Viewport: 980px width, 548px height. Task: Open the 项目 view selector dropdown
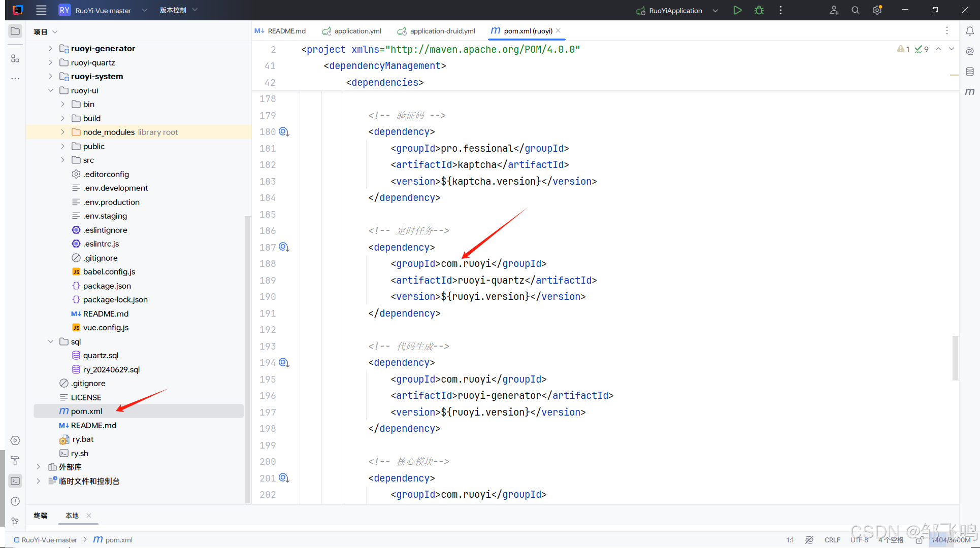click(46, 31)
